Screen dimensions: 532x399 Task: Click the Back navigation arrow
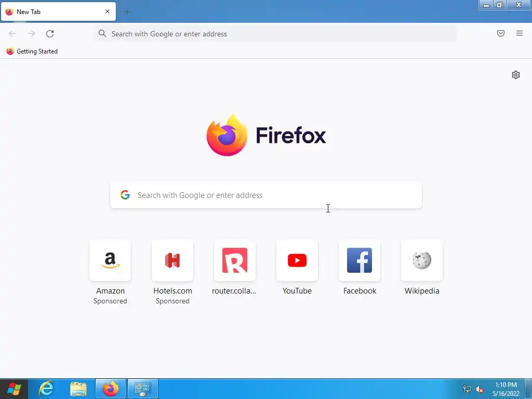pyautogui.click(x=12, y=34)
